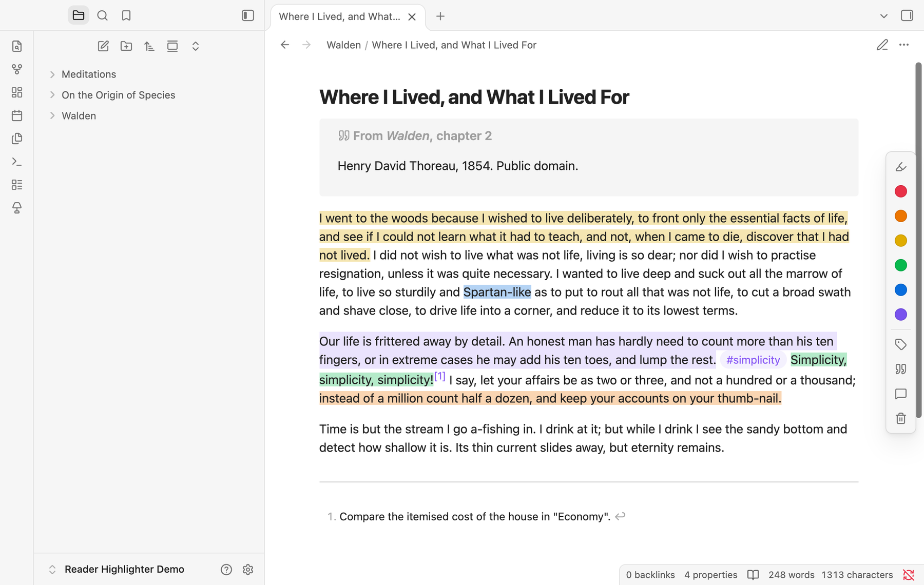Toggle the left sidebar collapse icon
The image size is (924, 585).
(248, 15)
